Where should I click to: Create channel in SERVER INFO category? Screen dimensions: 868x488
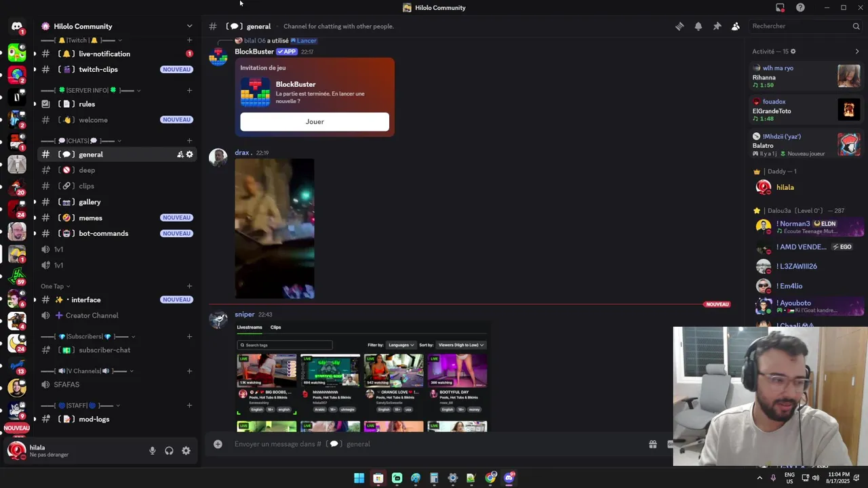(x=189, y=90)
